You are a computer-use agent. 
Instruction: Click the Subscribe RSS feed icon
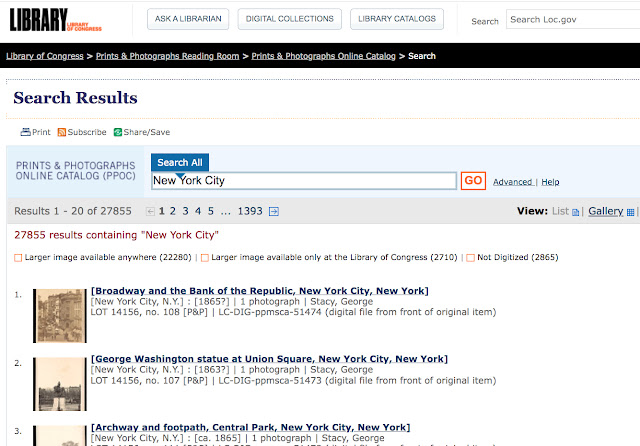62,132
